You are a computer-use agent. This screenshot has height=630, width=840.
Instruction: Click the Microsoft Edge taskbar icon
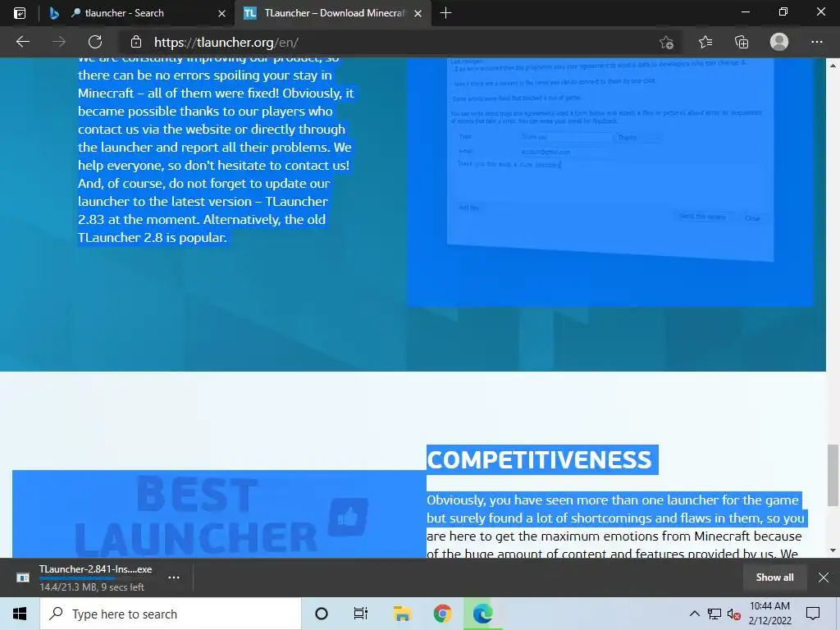[x=482, y=614]
